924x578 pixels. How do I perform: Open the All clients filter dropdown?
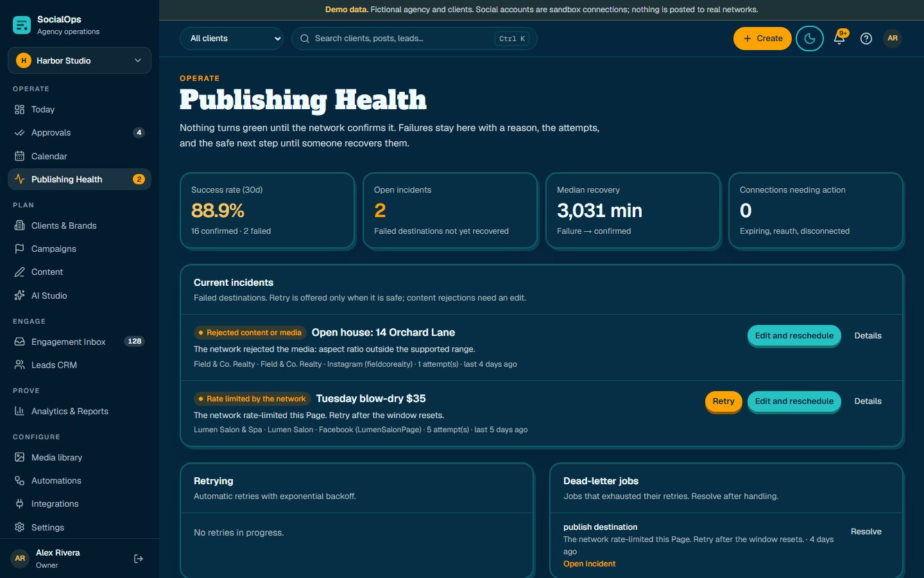coord(232,39)
